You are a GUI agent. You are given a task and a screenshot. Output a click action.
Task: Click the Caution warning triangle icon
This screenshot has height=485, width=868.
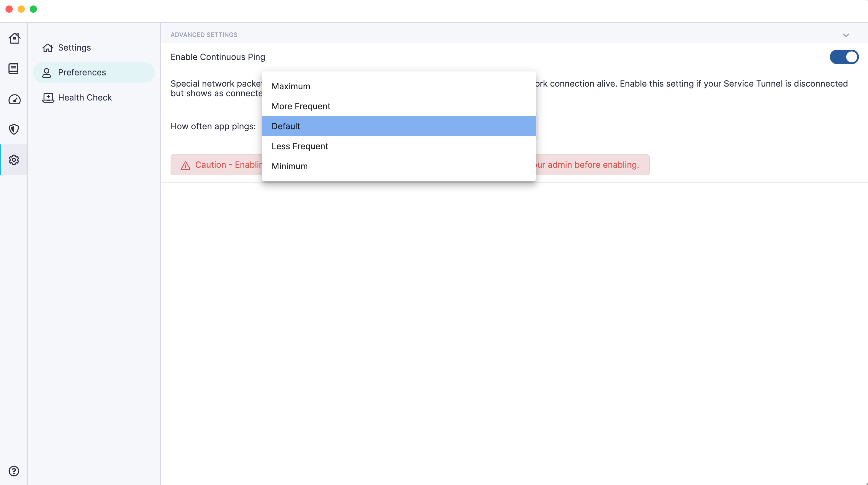[x=185, y=165]
